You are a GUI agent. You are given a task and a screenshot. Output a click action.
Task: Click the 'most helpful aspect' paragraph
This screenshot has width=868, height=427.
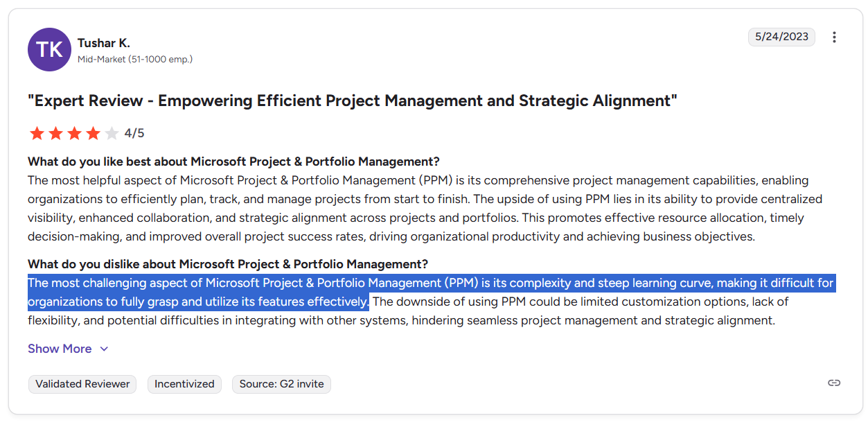pyautogui.click(x=425, y=208)
